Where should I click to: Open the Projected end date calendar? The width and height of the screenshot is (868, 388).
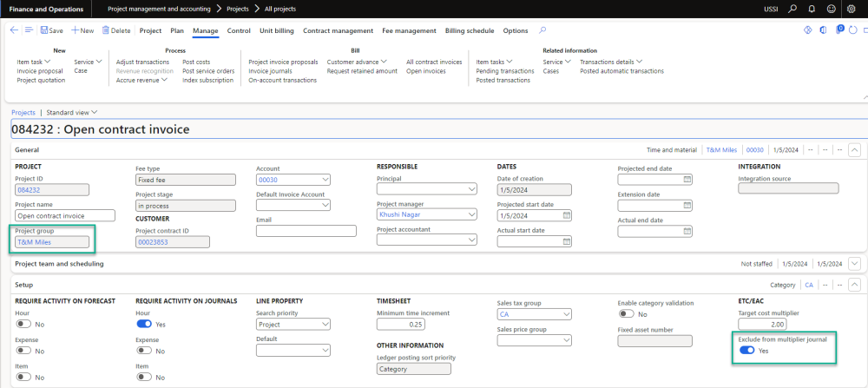[687, 180]
